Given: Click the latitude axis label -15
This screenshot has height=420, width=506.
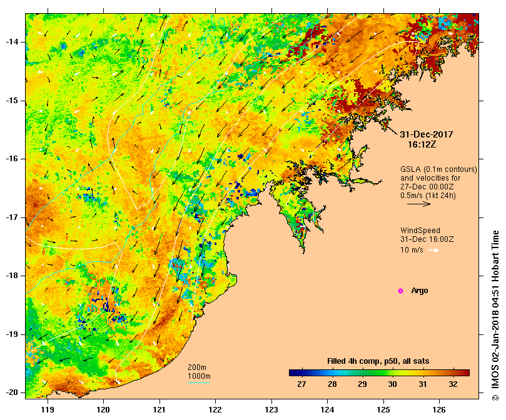Looking at the screenshot, I should pos(11,101).
